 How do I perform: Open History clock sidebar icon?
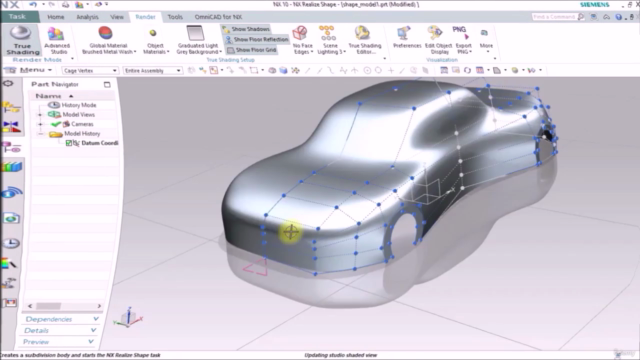coord(11,243)
